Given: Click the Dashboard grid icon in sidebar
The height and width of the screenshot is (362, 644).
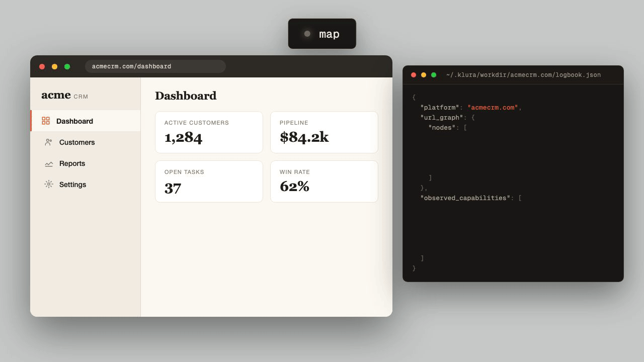Looking at the screenshot, I should coord(46,121).
